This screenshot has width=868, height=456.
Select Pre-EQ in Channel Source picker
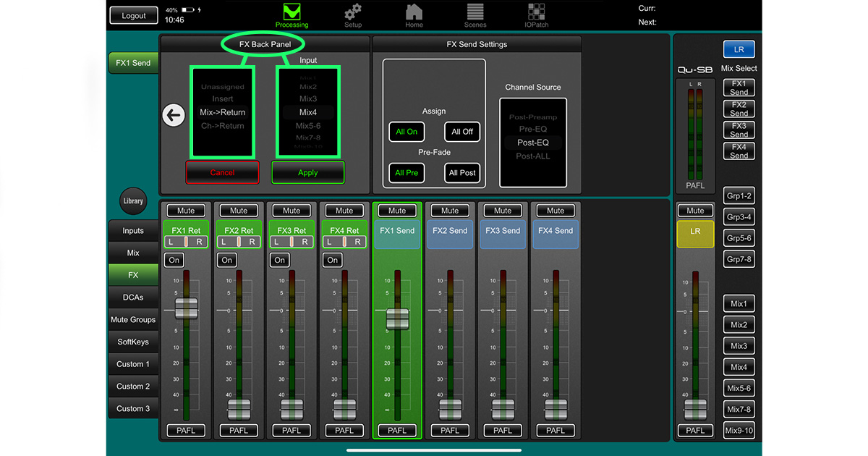click(x=533, y=130)
